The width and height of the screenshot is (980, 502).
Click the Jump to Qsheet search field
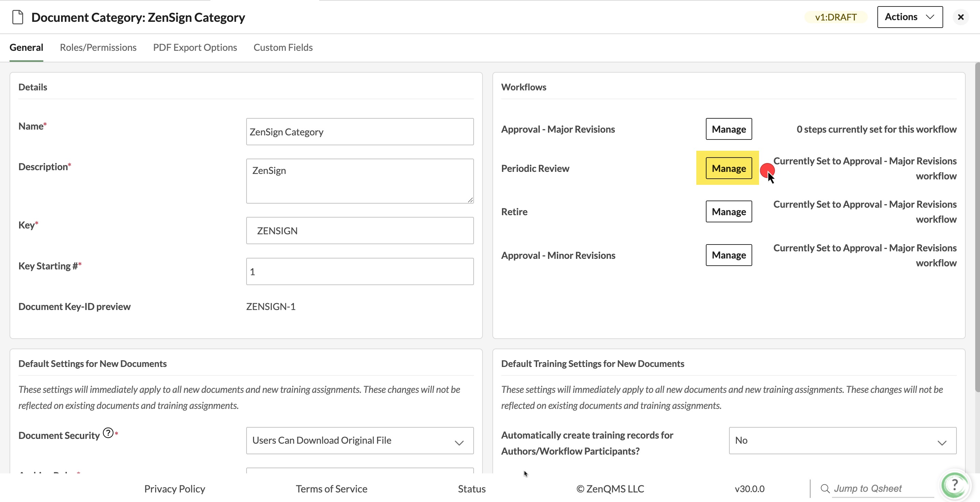[x=882, y=488]
